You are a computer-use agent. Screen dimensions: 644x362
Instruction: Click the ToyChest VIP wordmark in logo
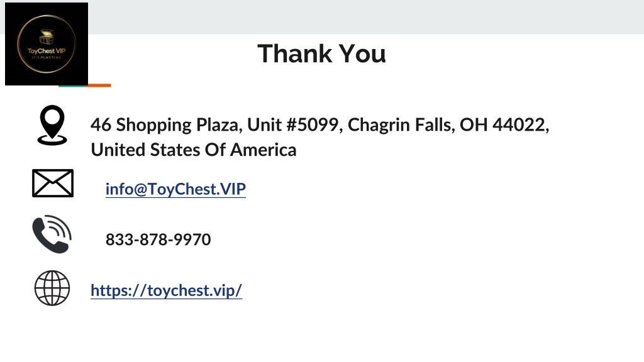tap(47, 51)
